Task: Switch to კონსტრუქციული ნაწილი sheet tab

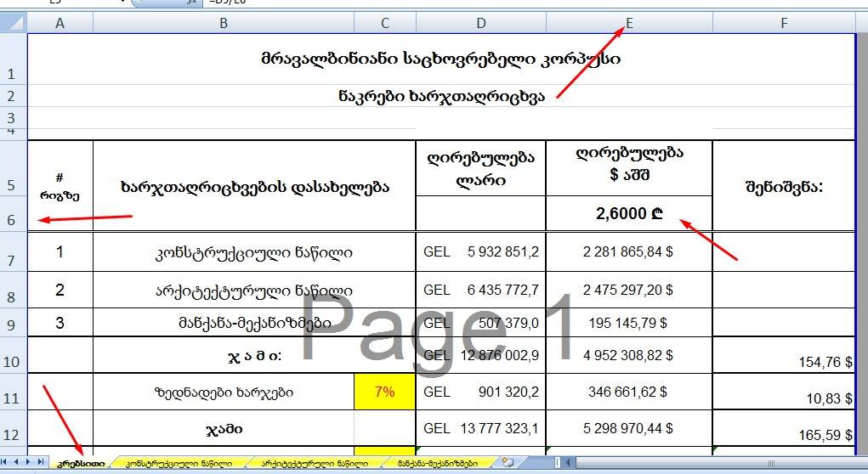Action: point(179,464)
